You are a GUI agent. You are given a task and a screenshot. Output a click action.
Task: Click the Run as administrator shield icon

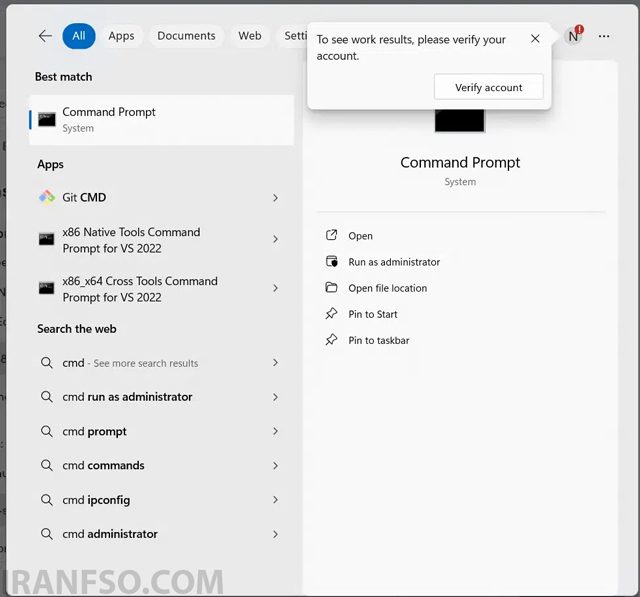click(331, 261)
